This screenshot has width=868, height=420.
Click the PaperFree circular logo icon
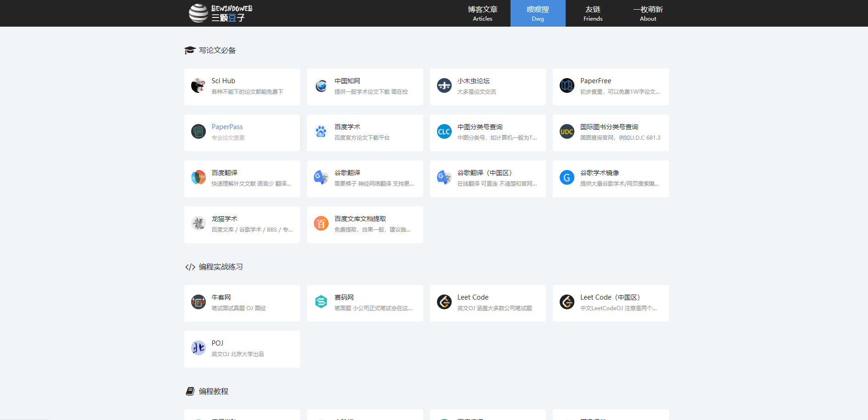567,85
